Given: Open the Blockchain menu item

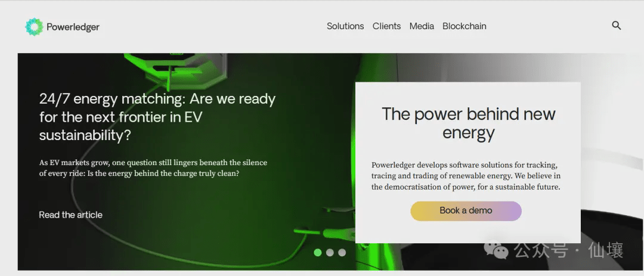Looking at the screenshot, I should pyautogui.click(x=464, y=26).
